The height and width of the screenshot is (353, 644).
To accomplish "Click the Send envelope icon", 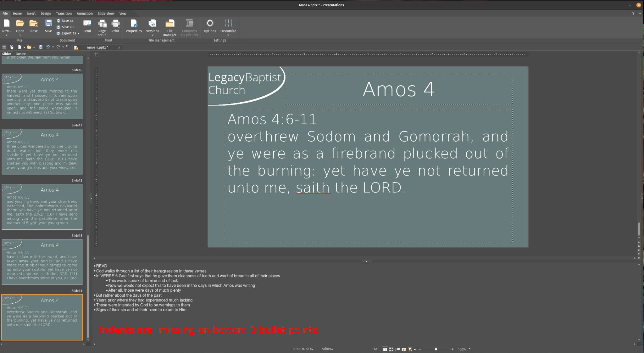I will click(87, 26).
